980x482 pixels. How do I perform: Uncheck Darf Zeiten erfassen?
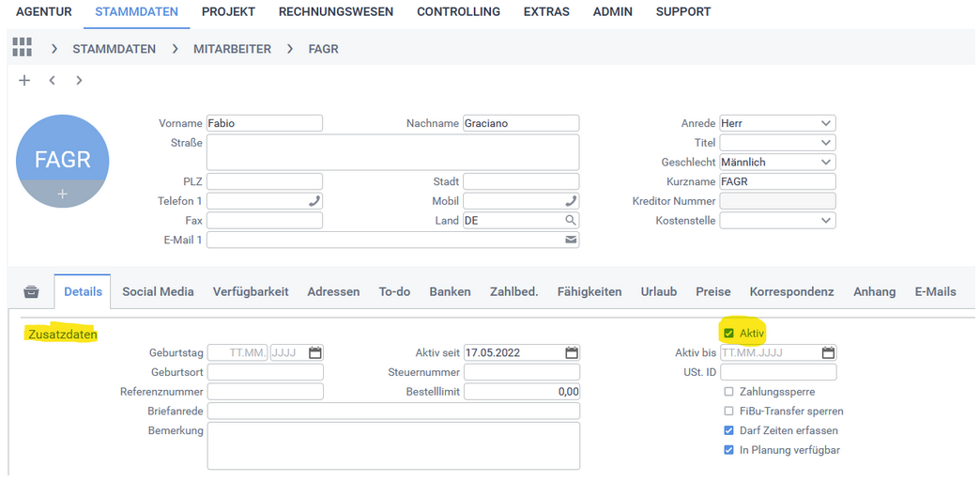728,431
